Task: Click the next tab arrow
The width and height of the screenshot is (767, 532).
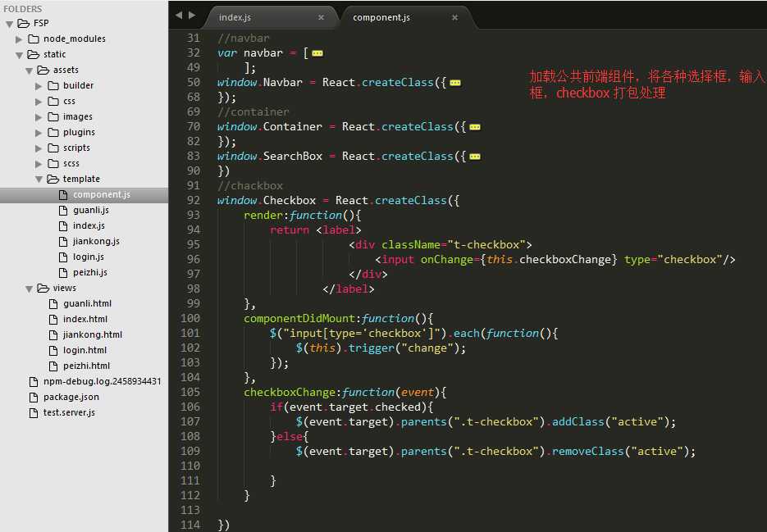Action: [192, 16]
